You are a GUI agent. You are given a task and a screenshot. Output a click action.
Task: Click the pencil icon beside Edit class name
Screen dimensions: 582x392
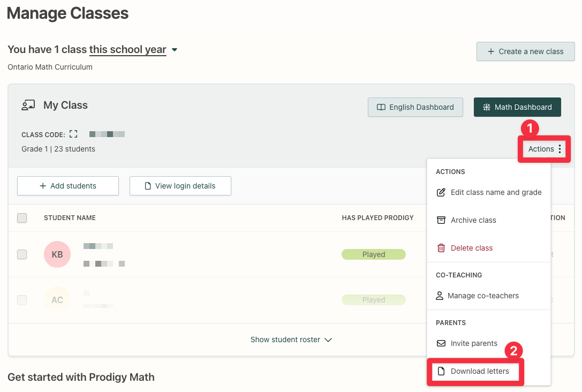point(441,192)
